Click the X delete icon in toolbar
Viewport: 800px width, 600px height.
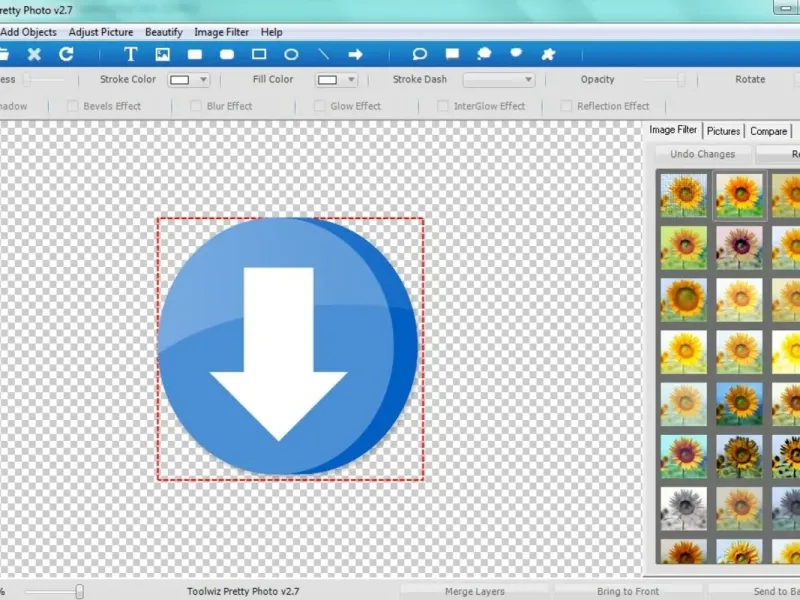(x=34, y=54)
